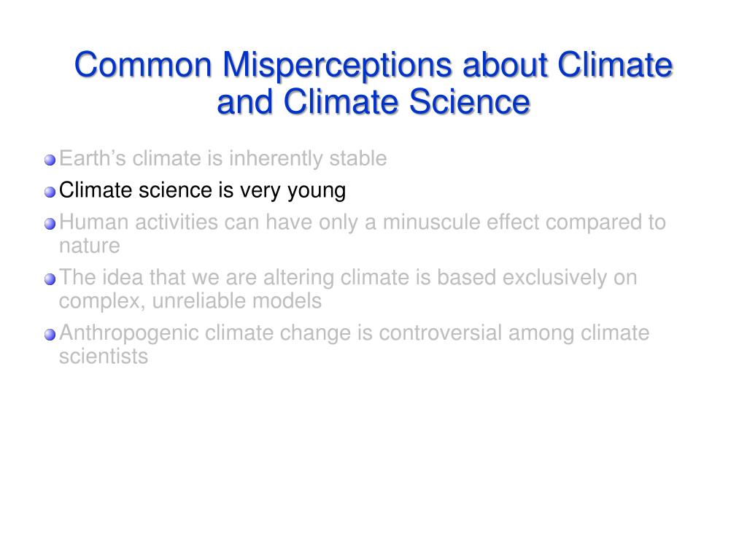This screenshot has height=560, width=747.
Task: Click the word 'controversial' in the last bullet
Action: [x=441, y=332]
